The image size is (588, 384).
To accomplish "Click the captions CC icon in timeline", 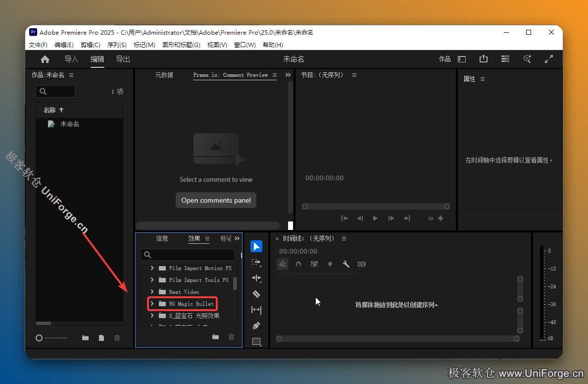I will 361,264.
